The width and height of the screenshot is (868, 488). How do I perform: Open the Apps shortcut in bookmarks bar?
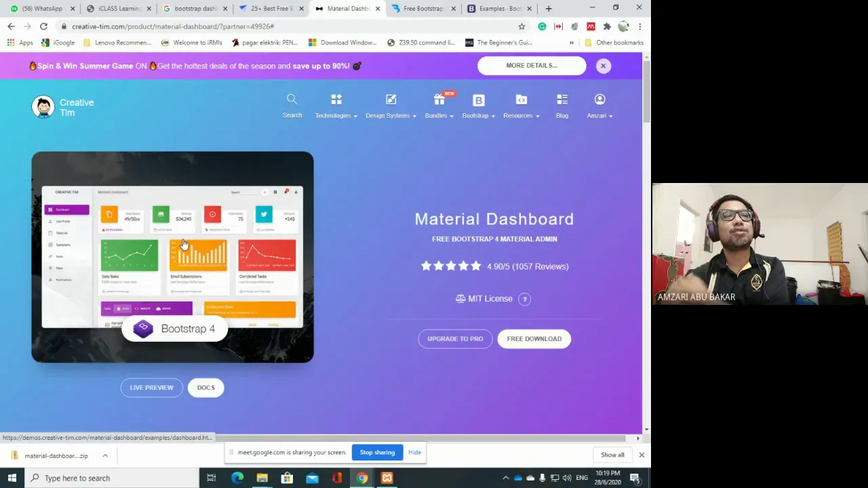[x=20, y=43]
